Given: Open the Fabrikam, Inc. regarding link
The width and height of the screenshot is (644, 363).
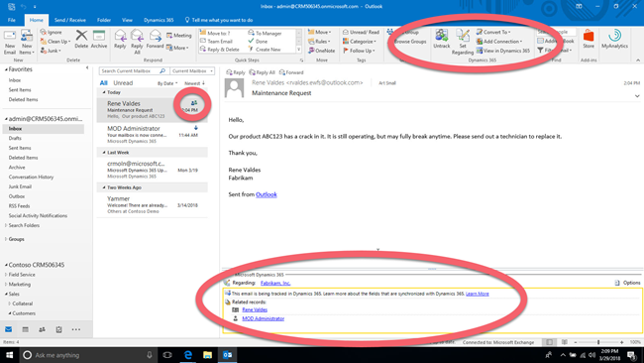Looking at the screenshot, I should coord(275,283).
